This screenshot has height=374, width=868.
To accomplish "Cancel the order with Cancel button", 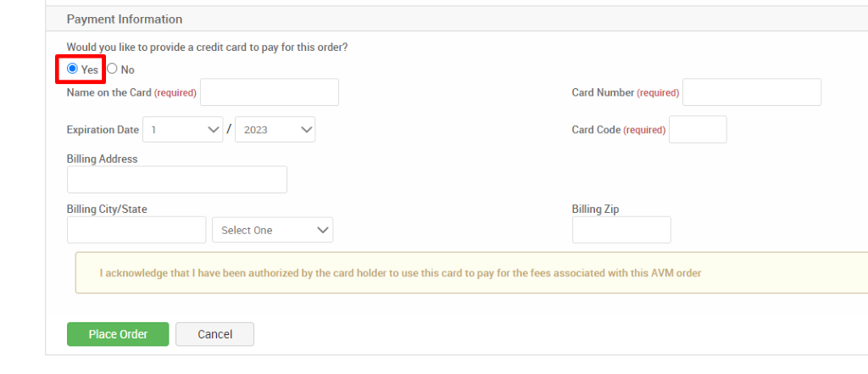I will click(x=214, y=334).
